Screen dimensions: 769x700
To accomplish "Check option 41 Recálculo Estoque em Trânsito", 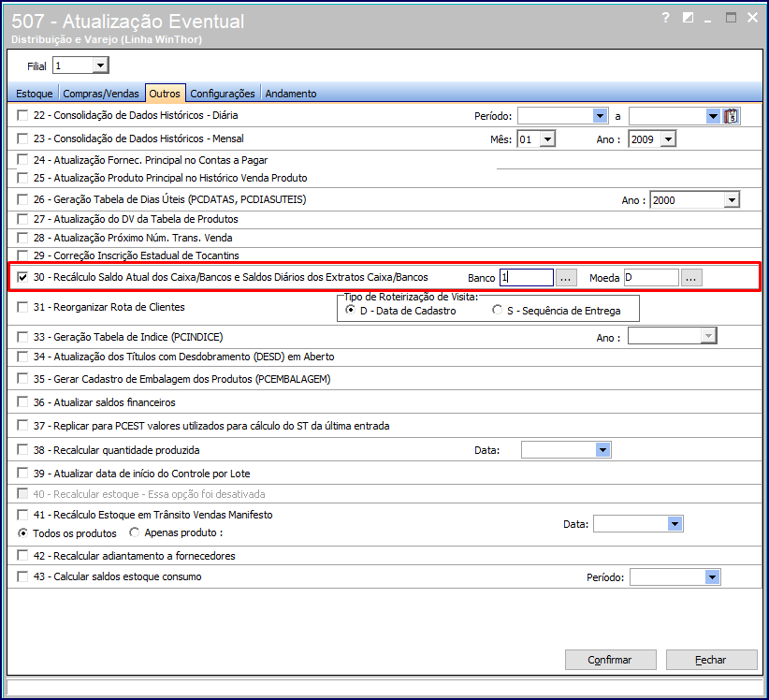I will point(22,515).
